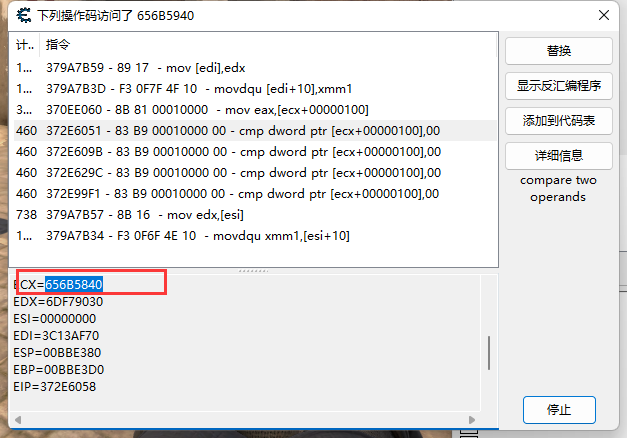627x438 pixels.
Task: Select row 370EE060 mov eax,[ecx+00000100]
Action: 255,110
